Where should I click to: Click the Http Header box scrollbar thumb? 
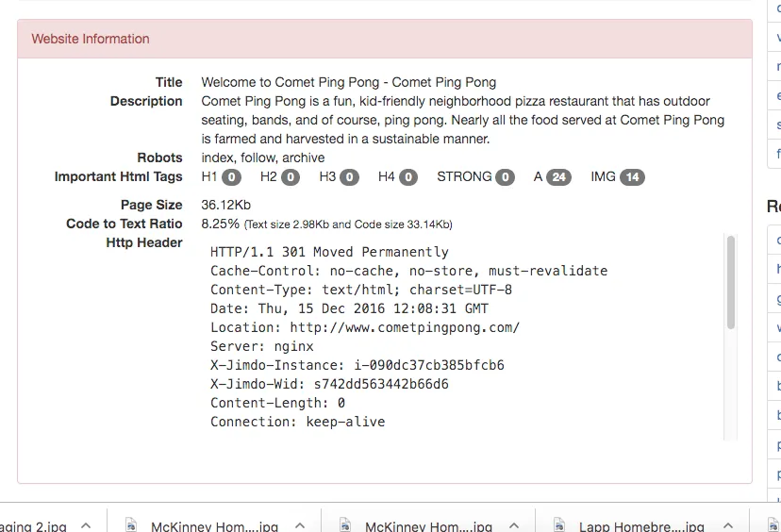point(731,282)
